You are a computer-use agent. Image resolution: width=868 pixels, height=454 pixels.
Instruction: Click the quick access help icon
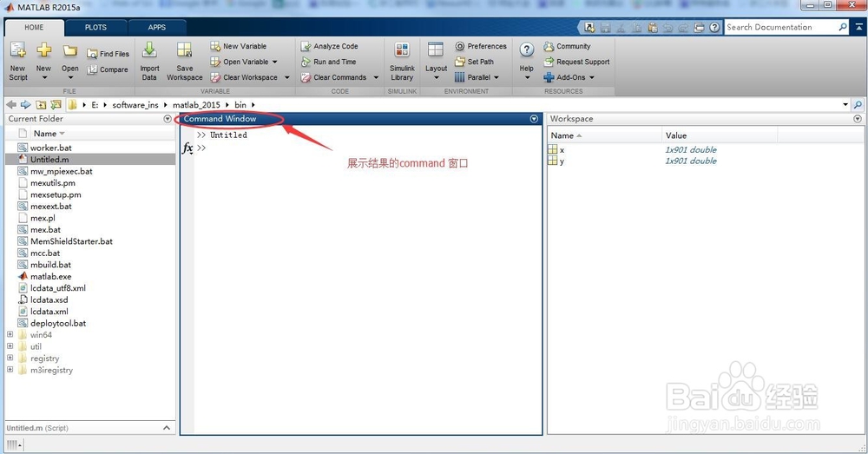click(x=714, y=27)
